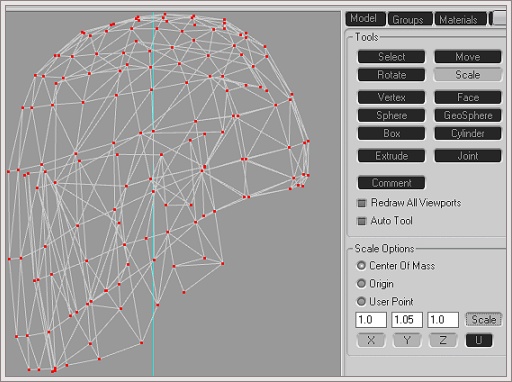512x382 pixels.
Task: Select the User Point radio option
Action: [x=361, y=302]
